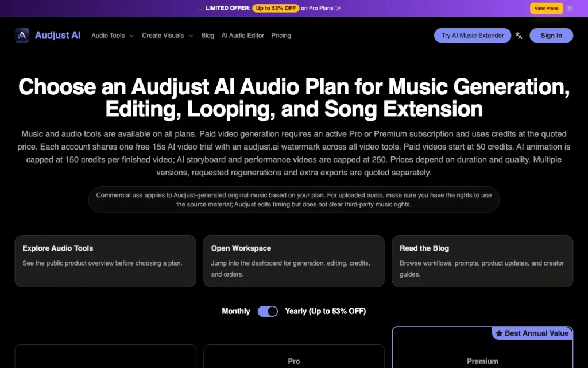The height and width of the screenshot is (368, 588).
Task: Click the Best Annual Value badge
Action: (x=532, y=333)
